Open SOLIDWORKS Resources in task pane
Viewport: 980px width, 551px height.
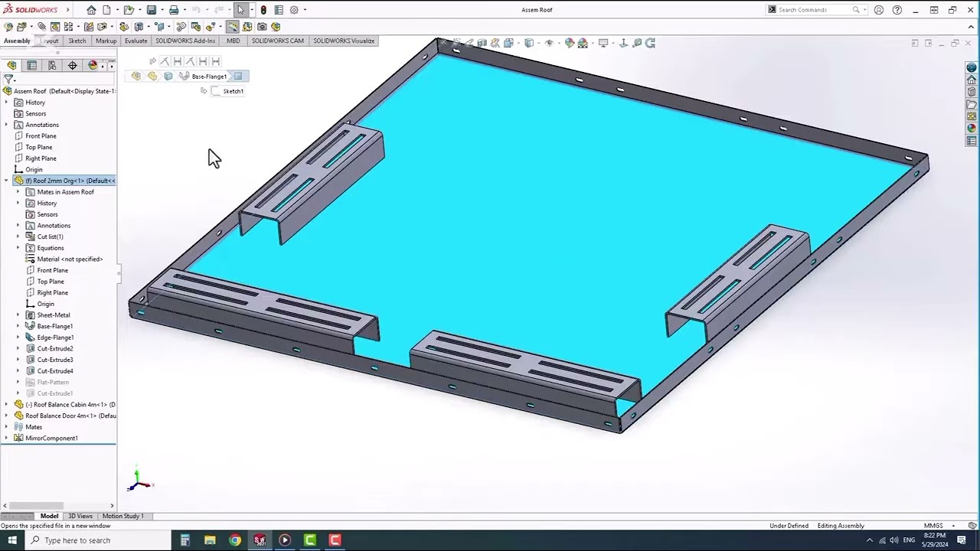(x=972, y=80)
